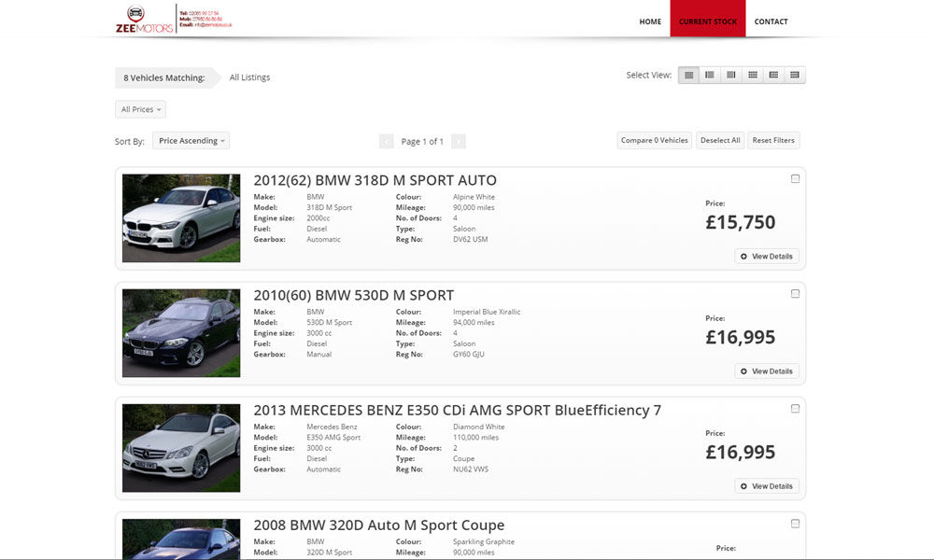Screen dimensions: 934x560
Task: Select the first full-width list view icon
Action: 688,75
